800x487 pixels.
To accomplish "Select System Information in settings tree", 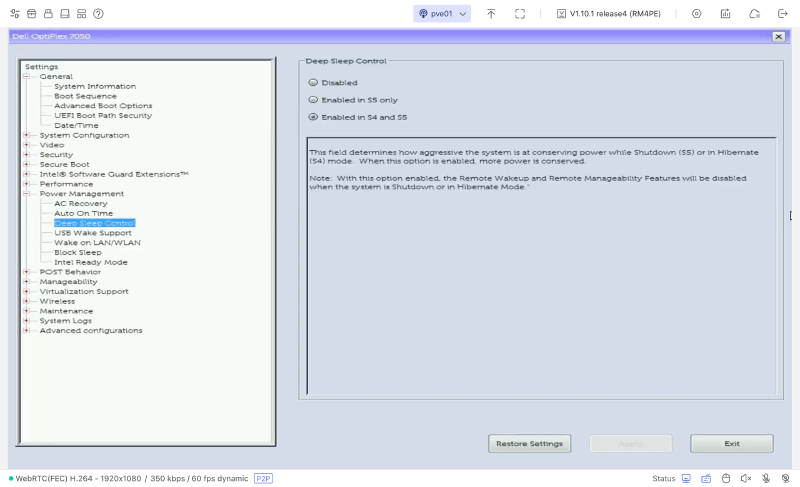I will [x=95, y=86].
